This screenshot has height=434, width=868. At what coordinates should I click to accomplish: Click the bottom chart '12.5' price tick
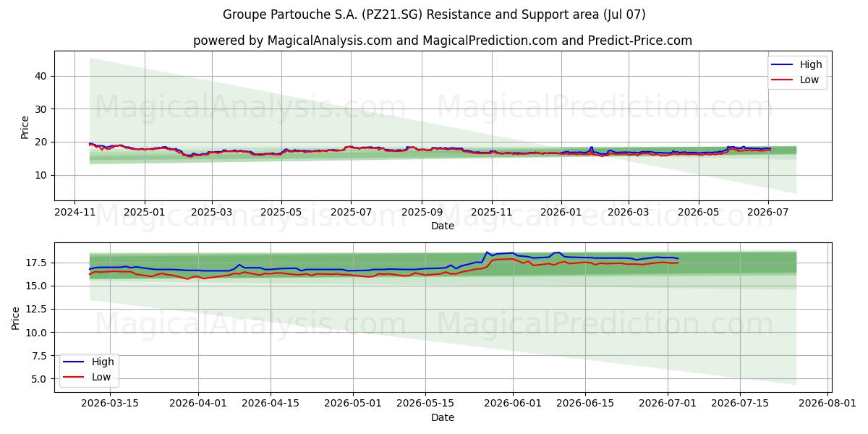tap(38, 309)
